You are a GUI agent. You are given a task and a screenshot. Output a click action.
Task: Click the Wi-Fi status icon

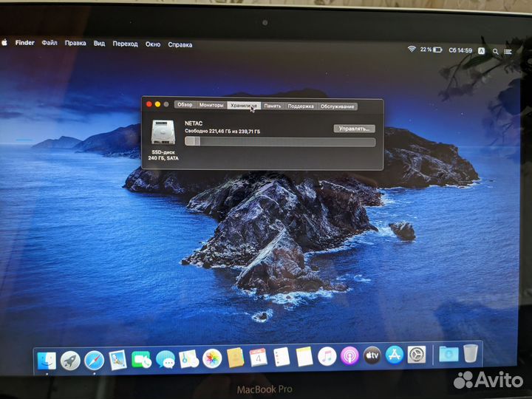(x=412, y=50)
